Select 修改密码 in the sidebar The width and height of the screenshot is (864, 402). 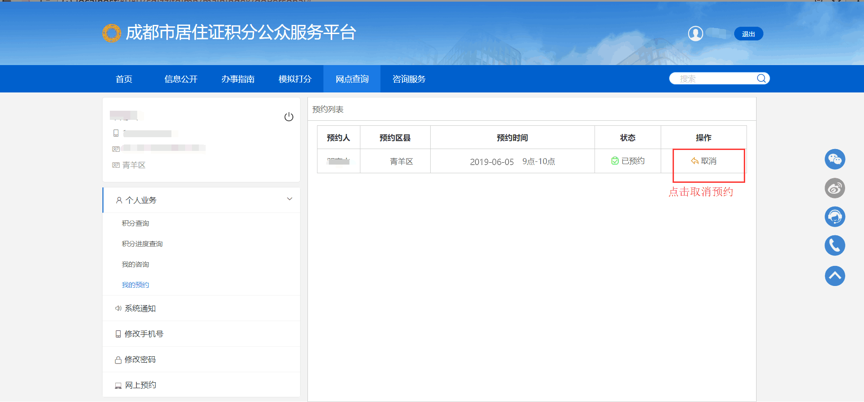tap(140, 360)
